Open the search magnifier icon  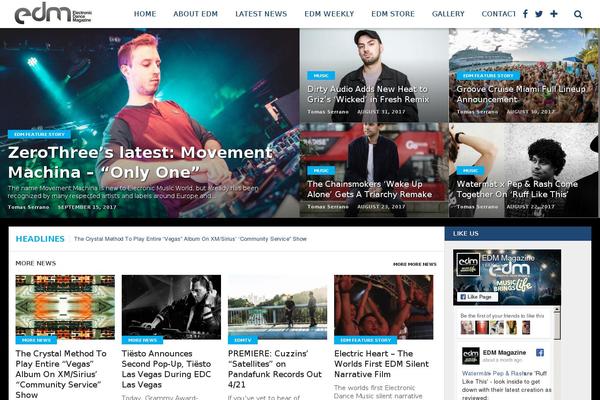pos(578,15)
